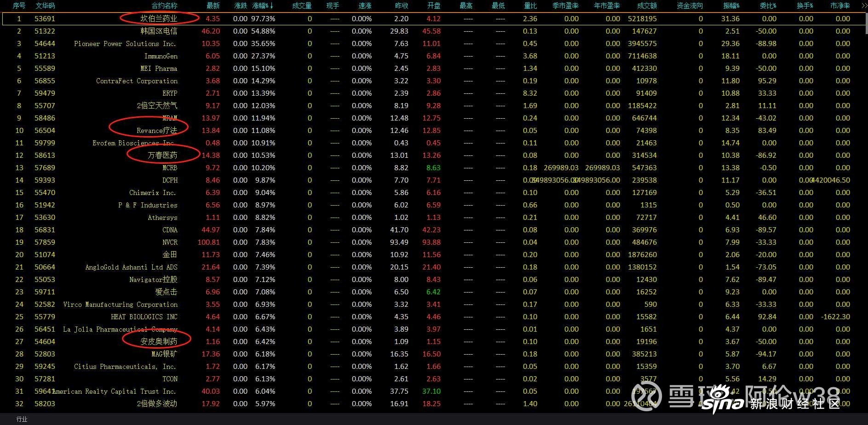Click the 开盘 column header
Image resolution: width=868 pixels, height=425 pixels.
coord(434,6)
